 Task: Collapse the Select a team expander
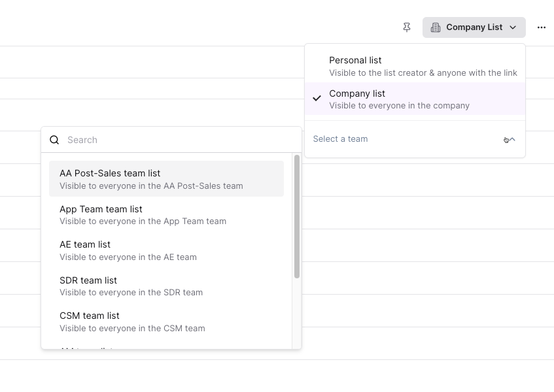pos(512,139)
